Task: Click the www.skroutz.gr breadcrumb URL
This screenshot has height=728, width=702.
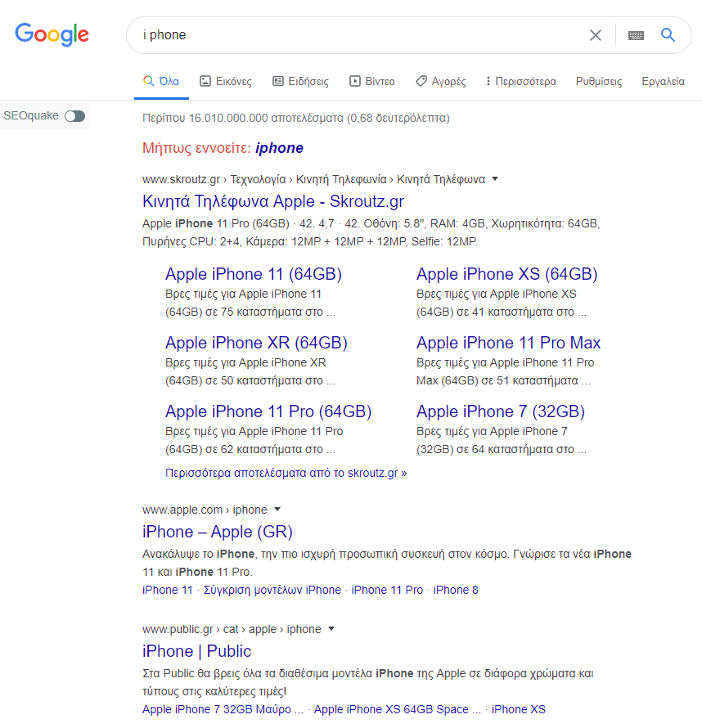Action: (x=181, y=179)
